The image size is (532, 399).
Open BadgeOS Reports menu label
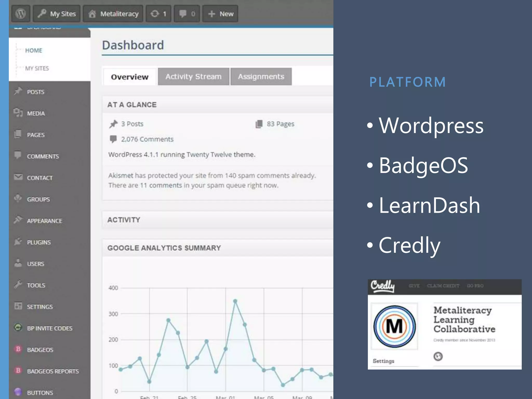coord(53,371)
